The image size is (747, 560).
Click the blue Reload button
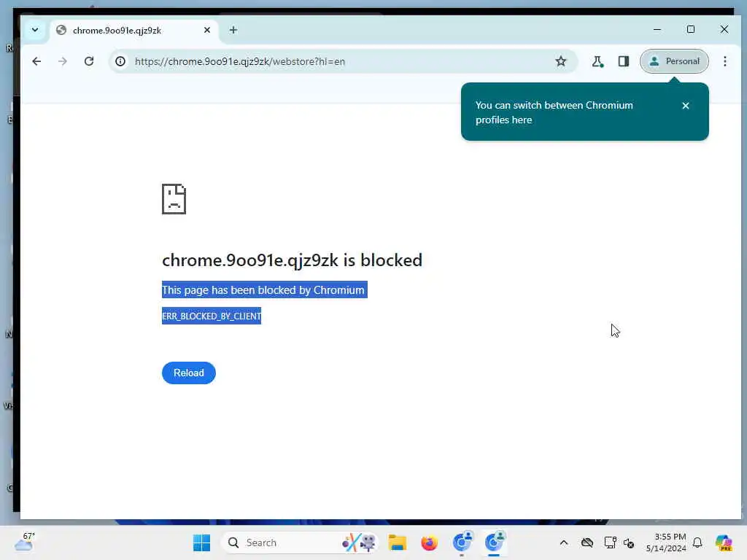[189, 373]
